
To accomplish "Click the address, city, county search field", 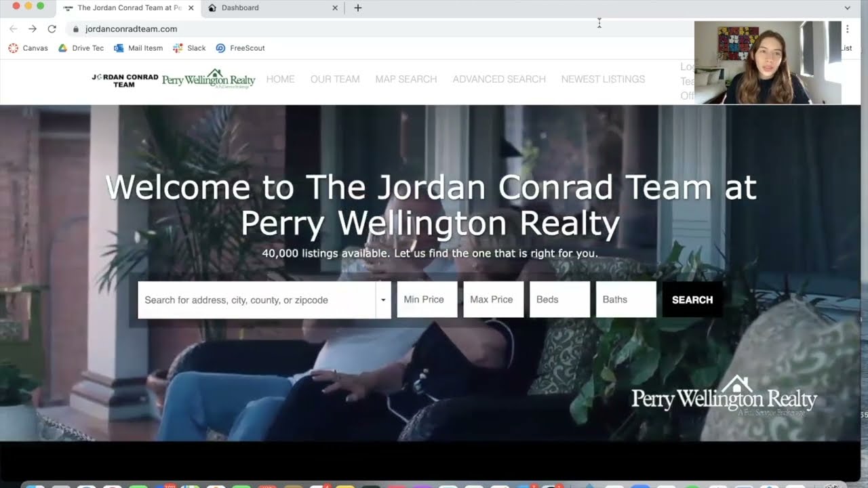I will point(257,300).
